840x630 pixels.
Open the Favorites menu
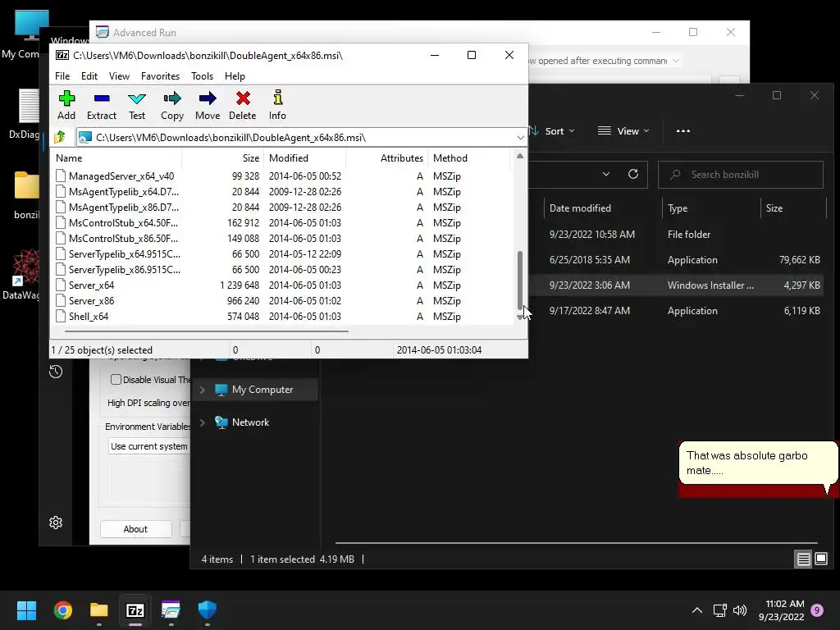[160, 76]
